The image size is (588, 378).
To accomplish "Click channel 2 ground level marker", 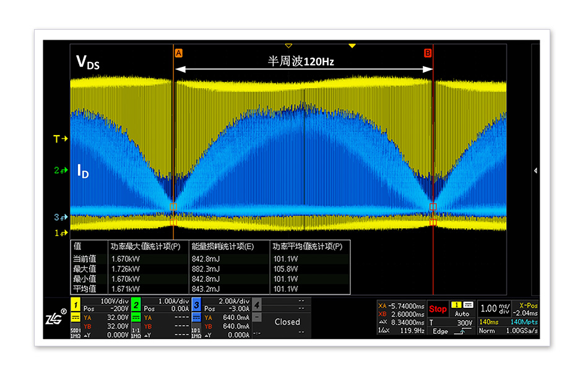I will 59,170.
